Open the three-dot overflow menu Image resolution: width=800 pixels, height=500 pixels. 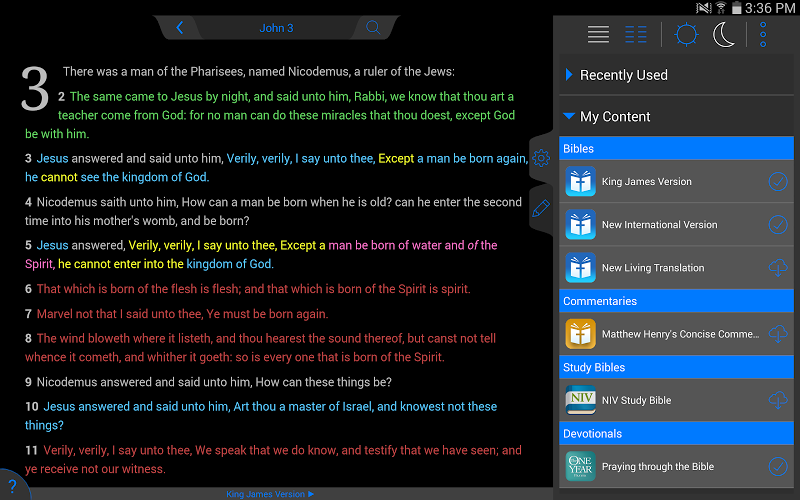click(x=763, y=34)
